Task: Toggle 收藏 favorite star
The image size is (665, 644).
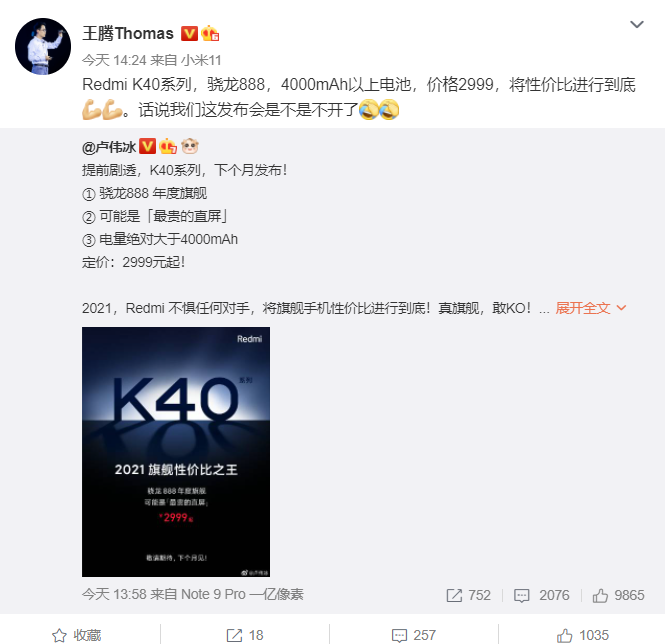Action: tap(77, 635)
